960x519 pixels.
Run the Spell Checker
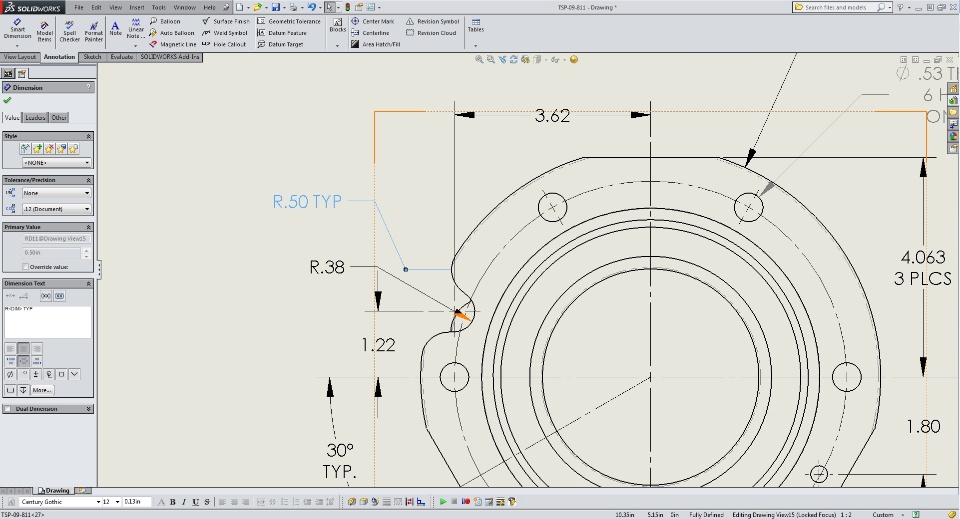[x=69, y=33]
